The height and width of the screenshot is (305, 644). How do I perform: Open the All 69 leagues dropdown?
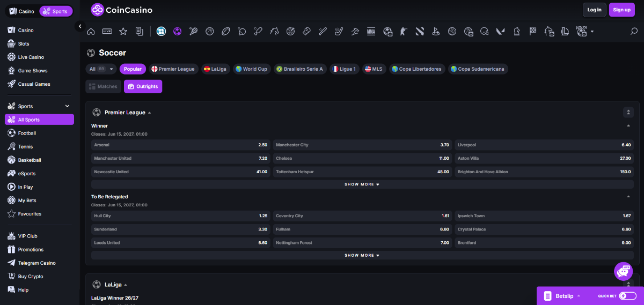(x=101, y=69)
